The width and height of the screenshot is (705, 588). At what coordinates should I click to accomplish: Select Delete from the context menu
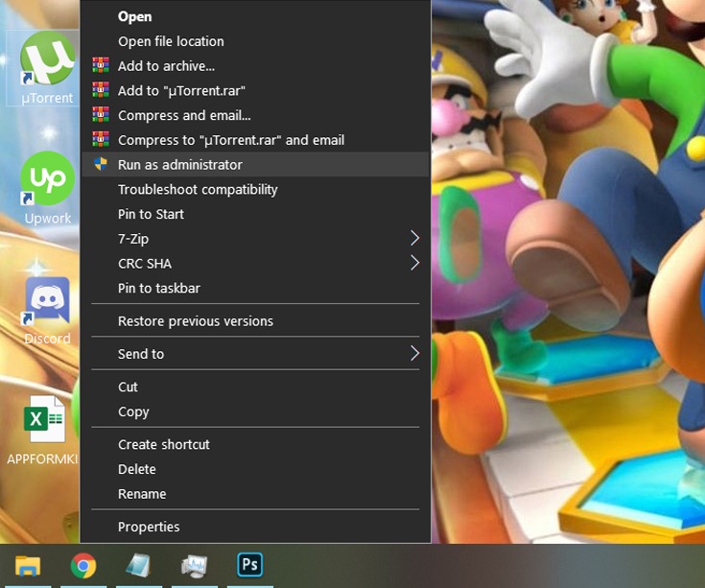point(255,469)
